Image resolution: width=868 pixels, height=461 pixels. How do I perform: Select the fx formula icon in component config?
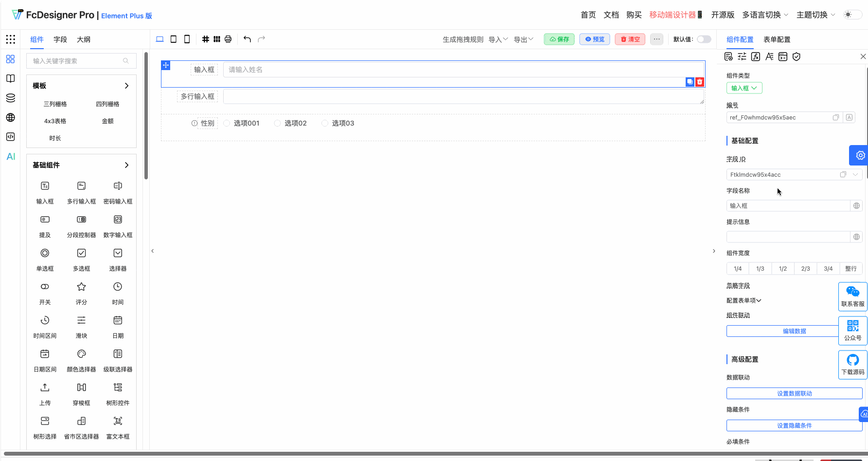(756, 56)
